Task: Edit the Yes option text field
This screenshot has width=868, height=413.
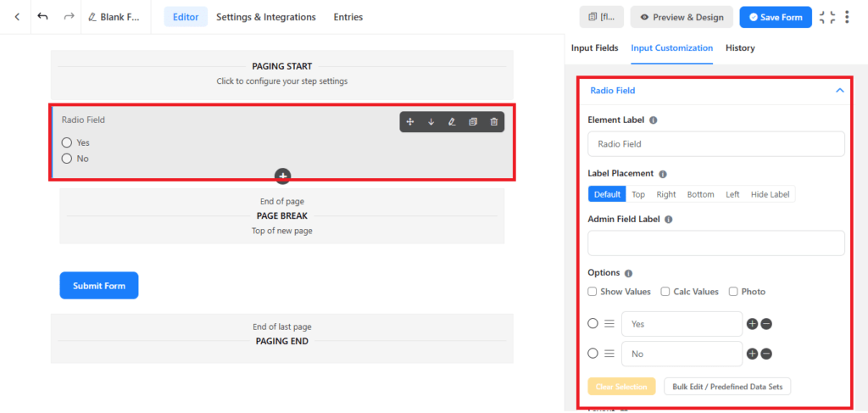Action: click(682, 324)
